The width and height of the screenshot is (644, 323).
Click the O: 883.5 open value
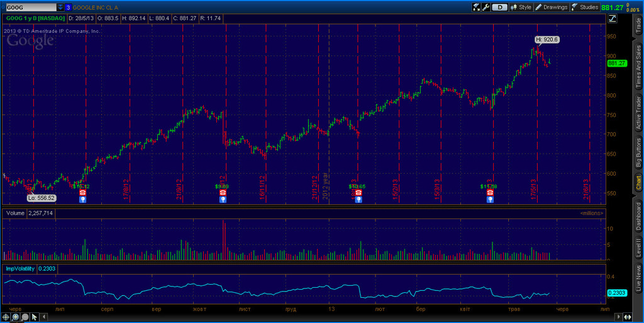pos(108,18)
